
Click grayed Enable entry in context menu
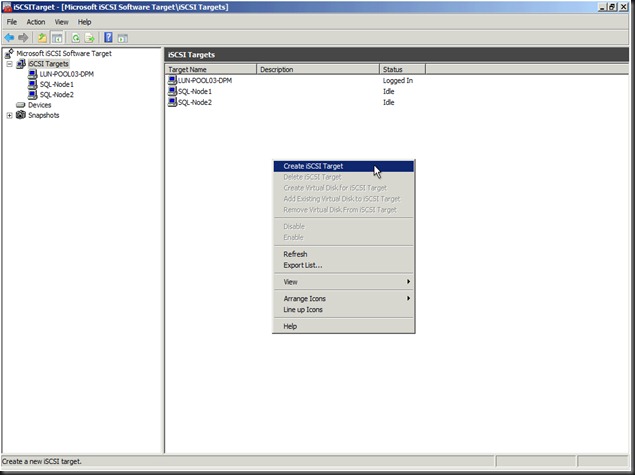(344, 237)
